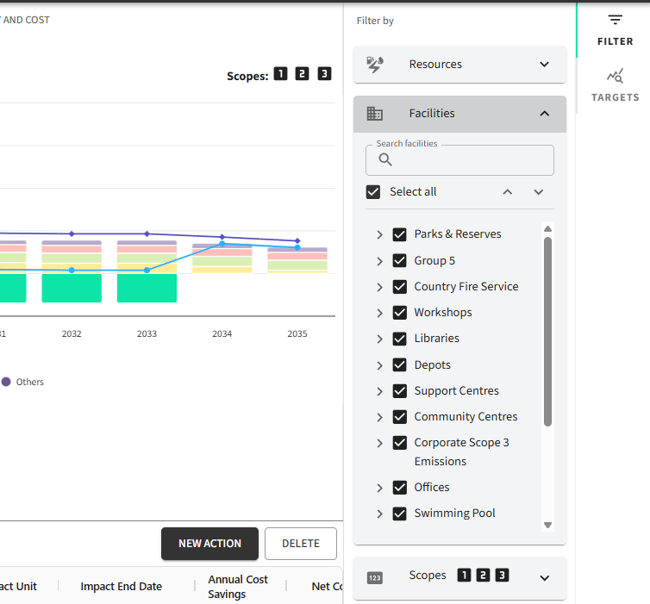Uncheck the Select all checkbox
650x604 pixels.
coord(373,192)
